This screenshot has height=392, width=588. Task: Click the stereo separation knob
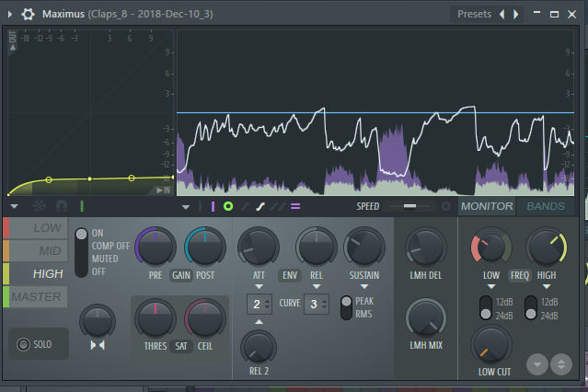coord(98,321)
